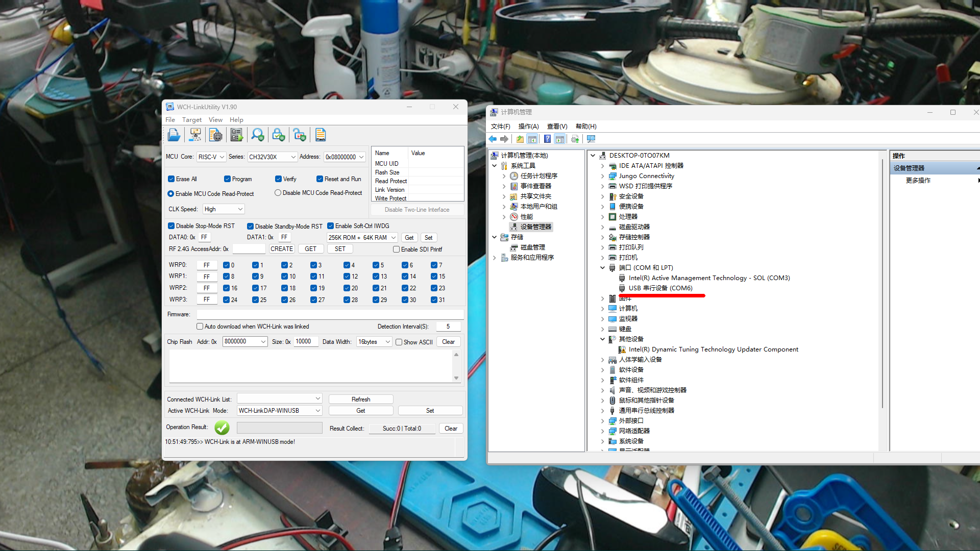980x551 pixels.
Task: Click the program chip toolbar icon
Action: point(215,134)
